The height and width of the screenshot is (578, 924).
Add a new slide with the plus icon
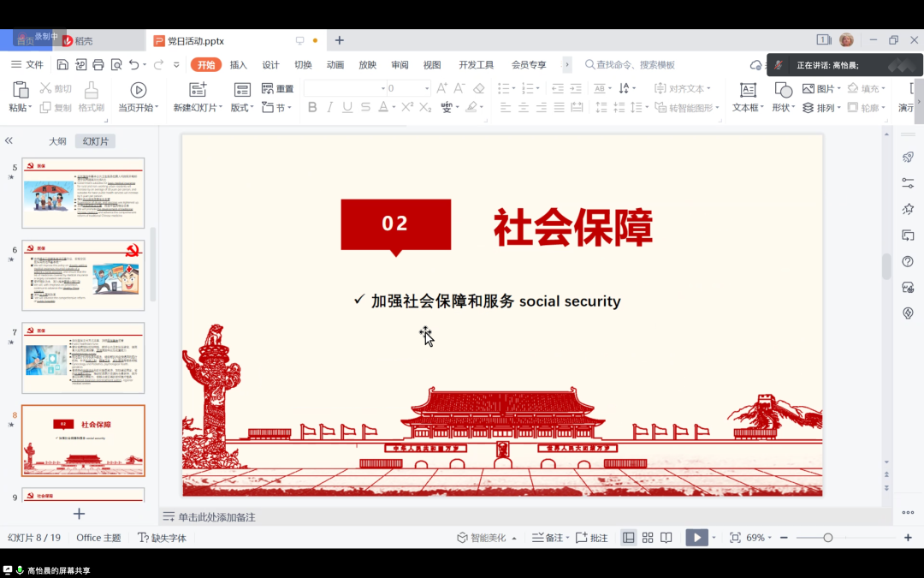tap(79, 514)
